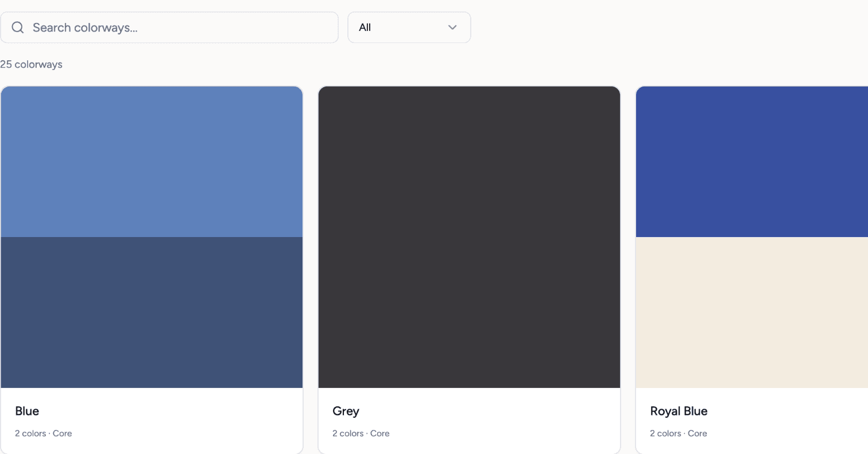This screenshot has width=868, height=454.
Task: Open the All filter dropdown
Action: click(409, 28)
